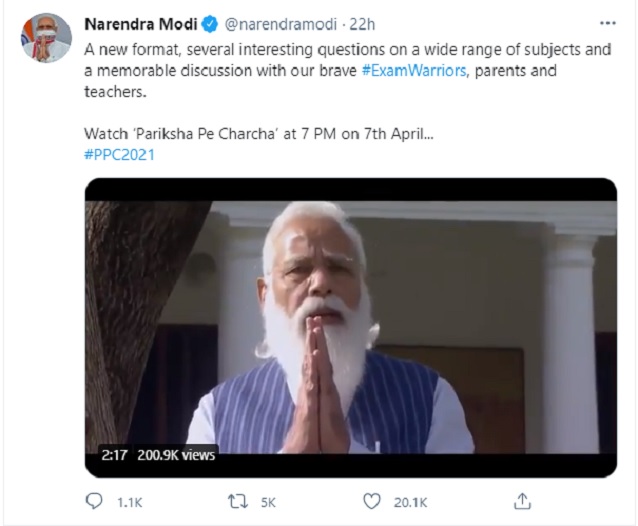Viewport: 638px width, 526px height.
Task: Click the 2:17 video duration label
Action: coord(115,455)
